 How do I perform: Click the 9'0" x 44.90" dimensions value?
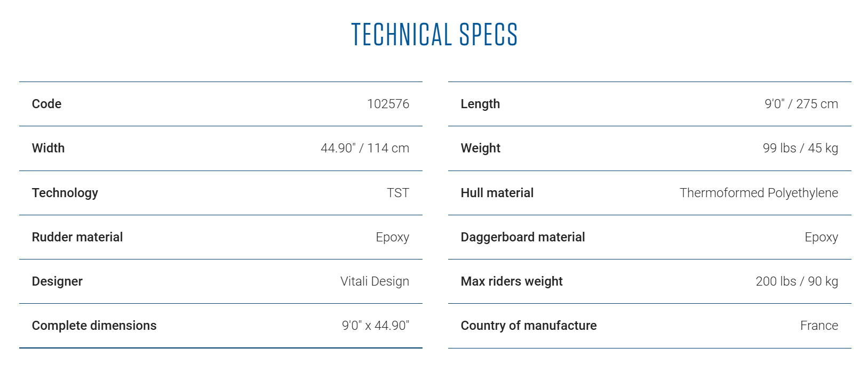(376, 326)
